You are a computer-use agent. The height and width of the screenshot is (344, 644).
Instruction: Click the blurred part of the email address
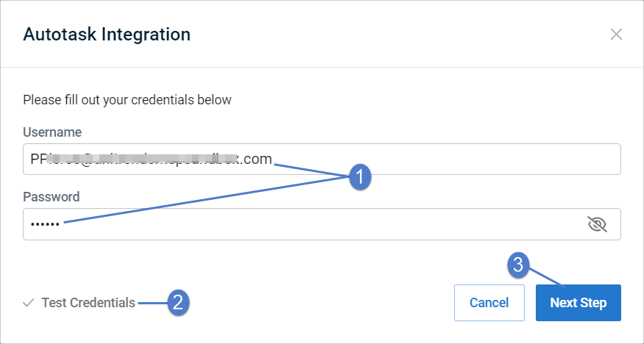coord(142,159)
